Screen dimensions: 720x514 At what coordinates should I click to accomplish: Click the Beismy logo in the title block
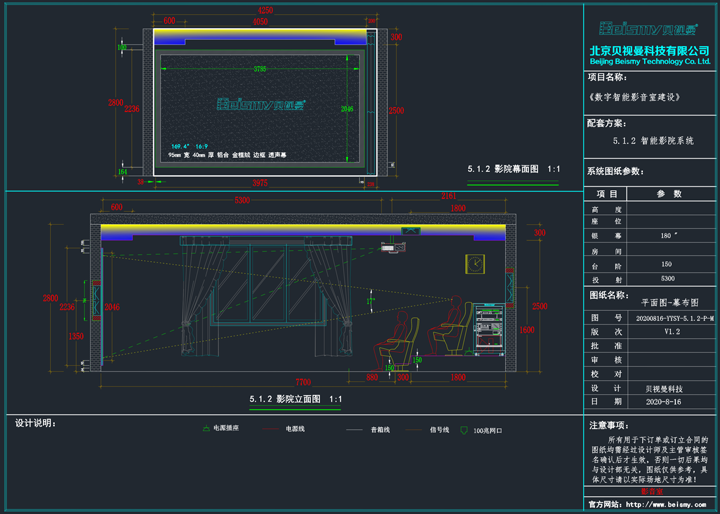tap(648, 29)
